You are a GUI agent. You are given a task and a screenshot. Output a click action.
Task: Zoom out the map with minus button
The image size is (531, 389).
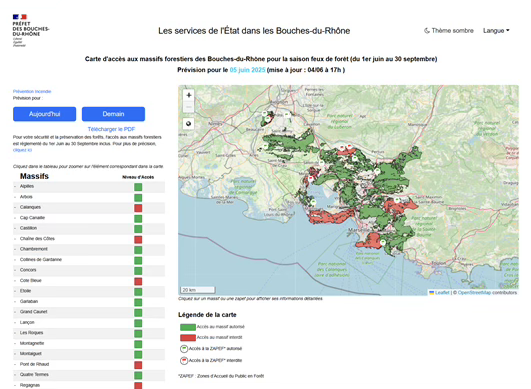click(189, 107)
